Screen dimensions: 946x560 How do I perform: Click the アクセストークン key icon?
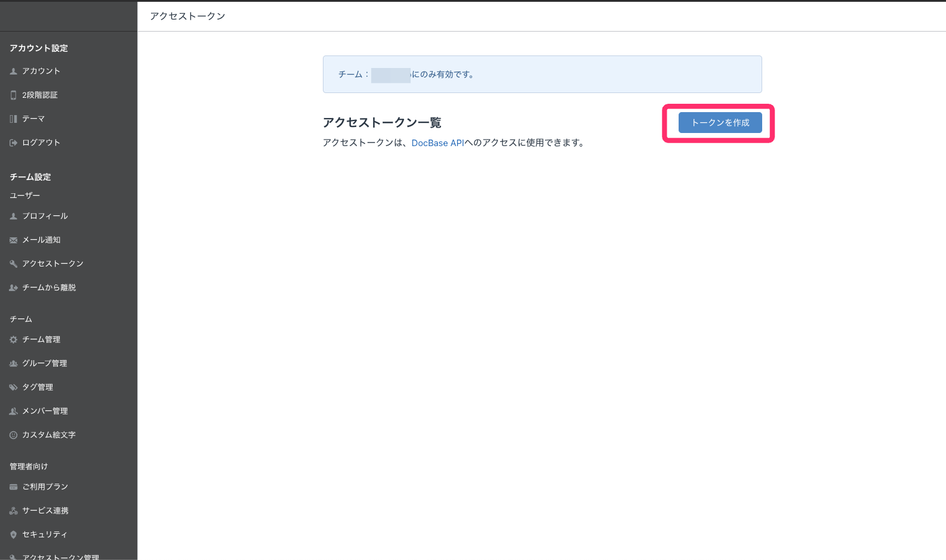[13, 264]
